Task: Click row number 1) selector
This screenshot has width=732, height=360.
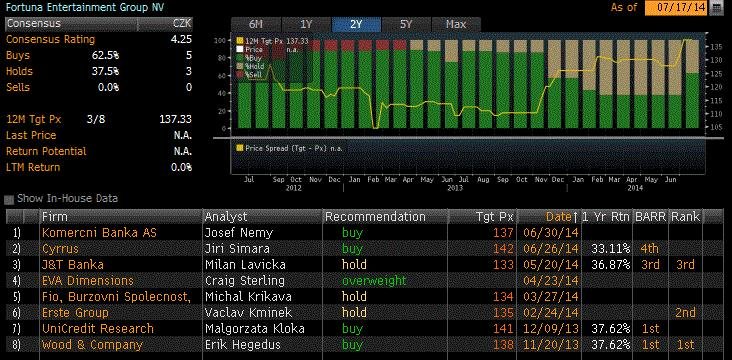Action: (x=17, y=233)
